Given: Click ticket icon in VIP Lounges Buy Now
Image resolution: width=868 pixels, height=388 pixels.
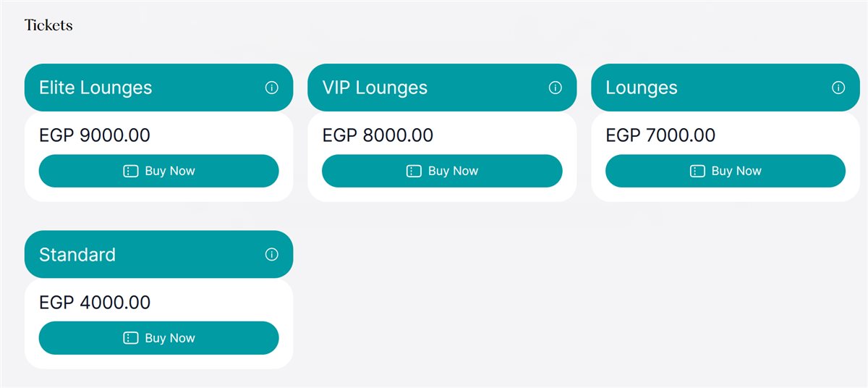Looking at the screenshot, I should pyautogui.click(x=414, y=172).
